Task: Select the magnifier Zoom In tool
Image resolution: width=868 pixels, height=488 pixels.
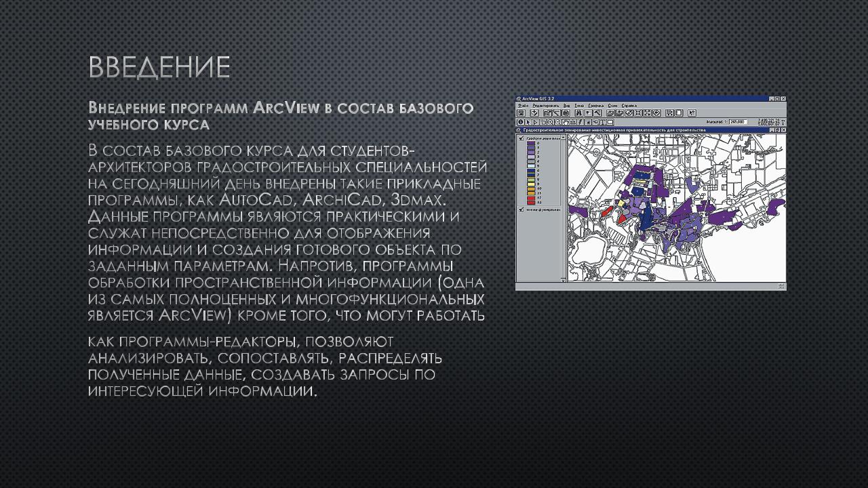Action: (551, 122)
